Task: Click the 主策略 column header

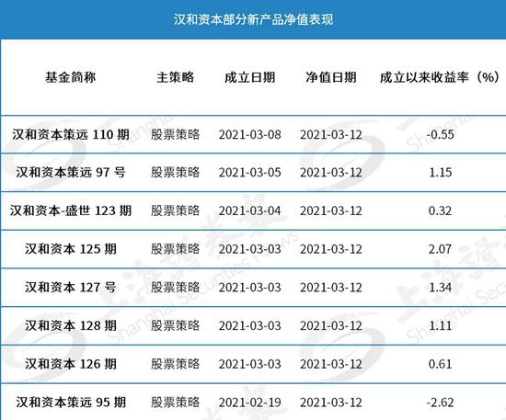Action: [175, 77]
